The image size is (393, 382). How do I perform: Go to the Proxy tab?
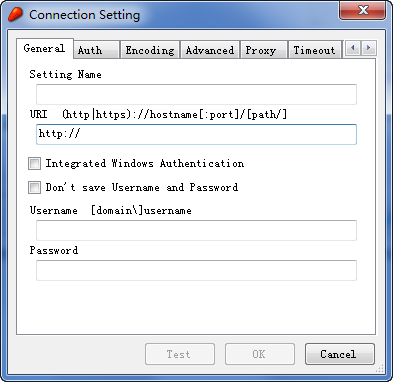264,50
